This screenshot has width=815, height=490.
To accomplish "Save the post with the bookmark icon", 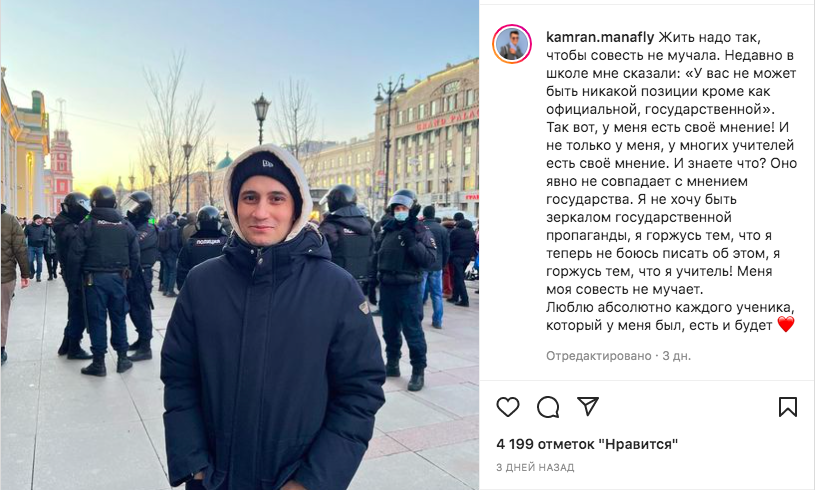I will click(x=787, y=407).
